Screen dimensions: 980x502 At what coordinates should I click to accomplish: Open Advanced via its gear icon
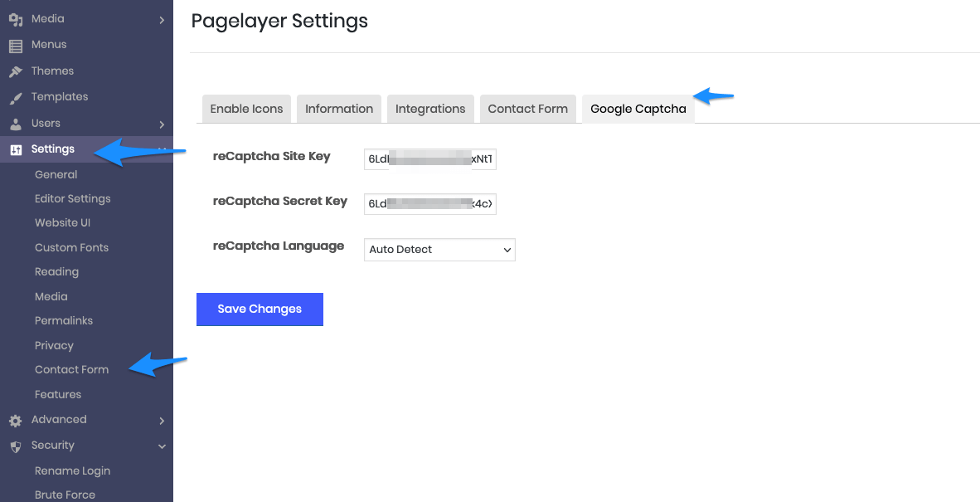point(14,420)
